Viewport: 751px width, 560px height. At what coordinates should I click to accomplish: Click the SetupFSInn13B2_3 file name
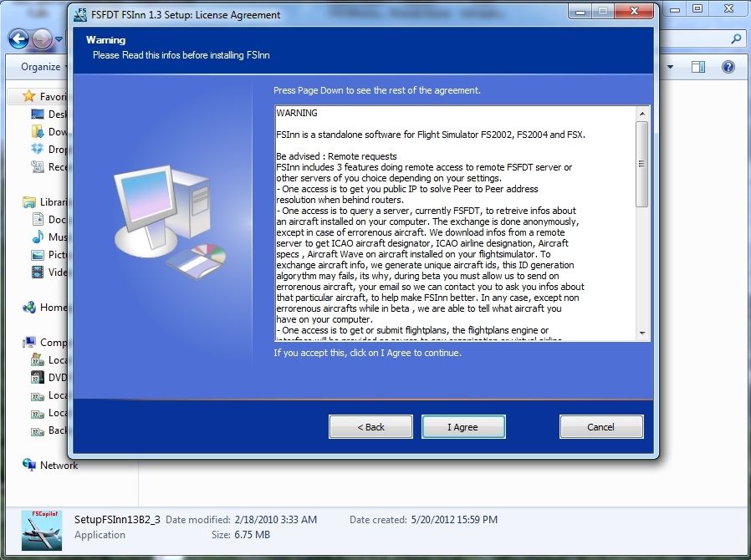coord(117,520)
